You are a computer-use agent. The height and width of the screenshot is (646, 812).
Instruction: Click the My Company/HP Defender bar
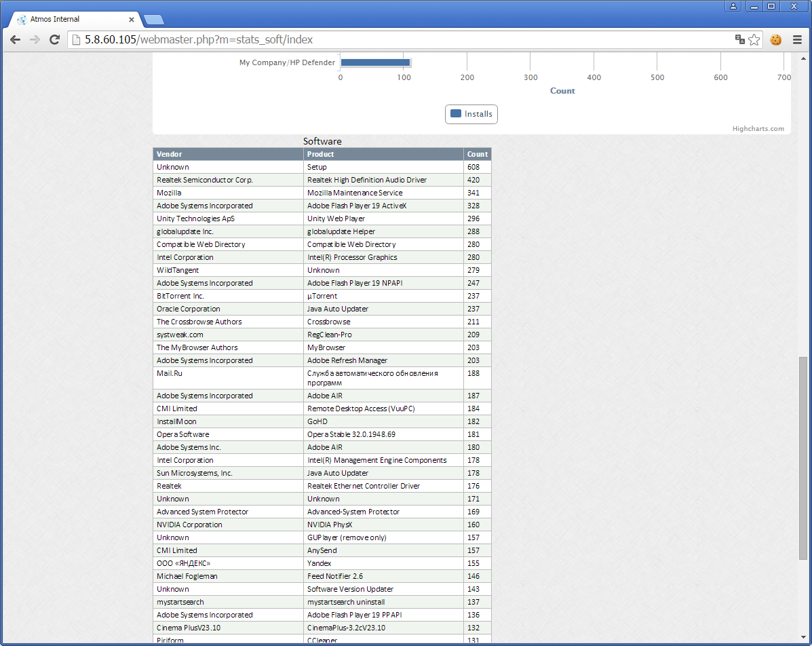pos(375,62)
